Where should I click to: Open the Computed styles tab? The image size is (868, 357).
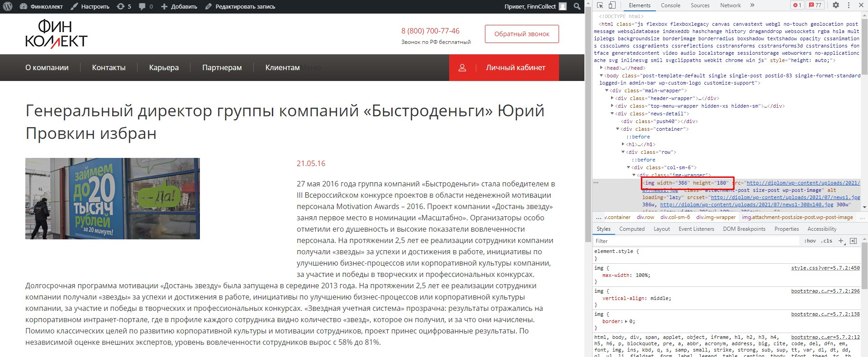pos(632,229)
